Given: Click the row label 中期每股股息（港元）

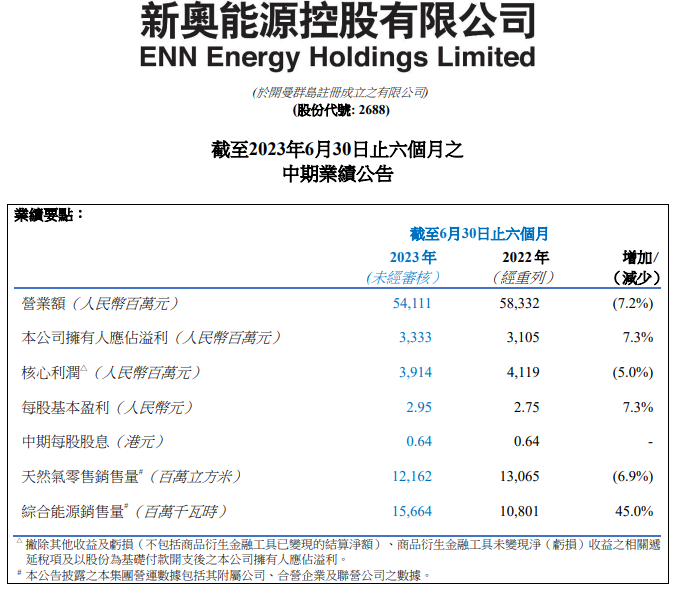Looking at the screenshot, I should (93, 442).
